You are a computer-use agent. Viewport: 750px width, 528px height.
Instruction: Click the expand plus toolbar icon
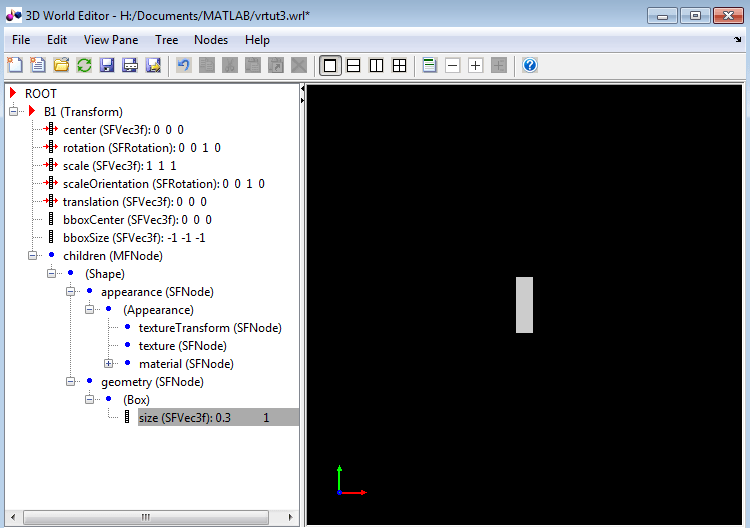(475, 66)
